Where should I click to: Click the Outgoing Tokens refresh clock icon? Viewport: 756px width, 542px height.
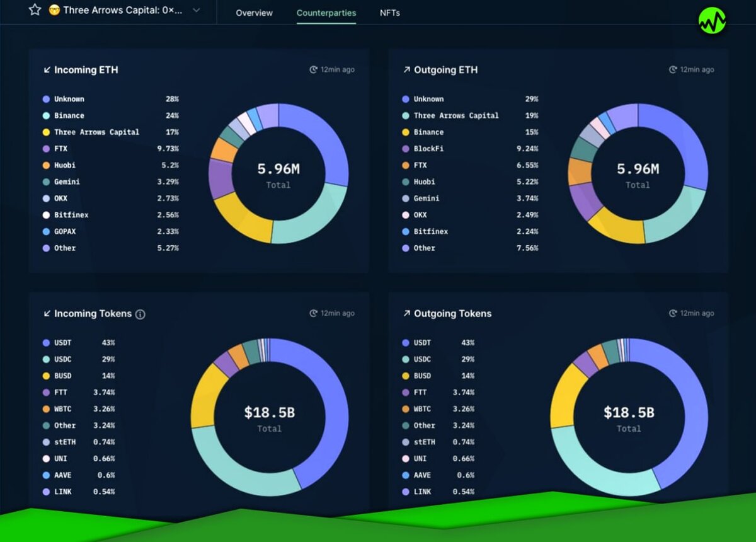point(673,313)
